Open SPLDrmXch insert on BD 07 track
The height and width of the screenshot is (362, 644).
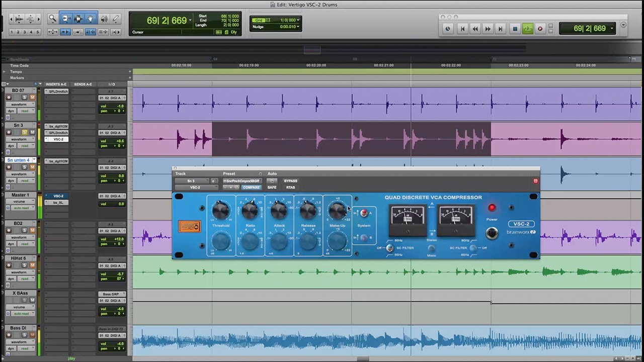[56, 92]
